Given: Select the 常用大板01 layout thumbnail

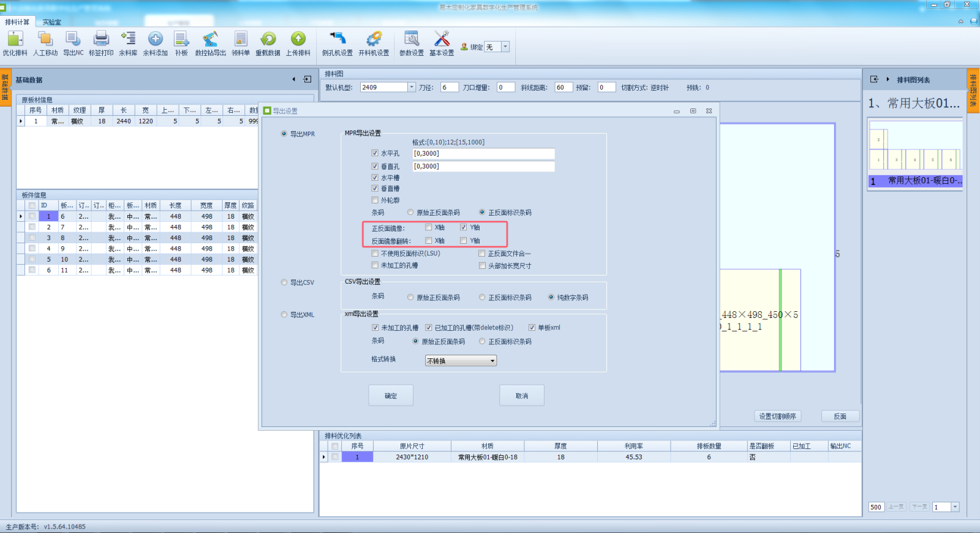Looking at the screenshot, I should click(x=916, y=153).
